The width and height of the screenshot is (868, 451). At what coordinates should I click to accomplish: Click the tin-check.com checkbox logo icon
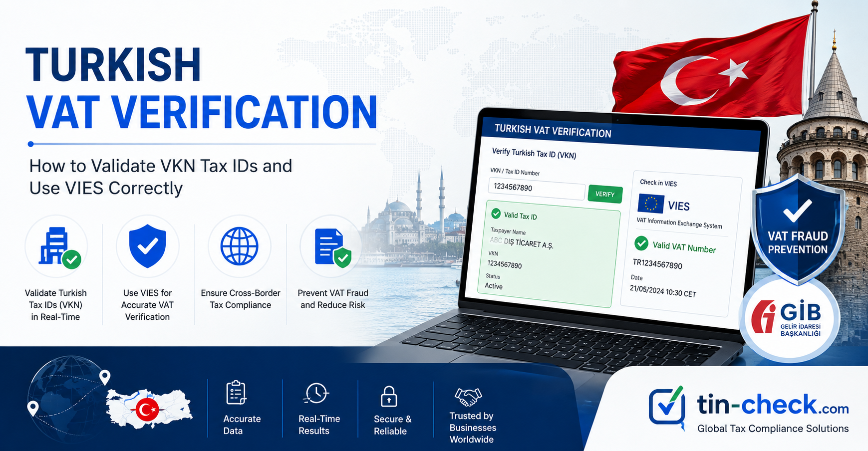[x=667, y=407]
